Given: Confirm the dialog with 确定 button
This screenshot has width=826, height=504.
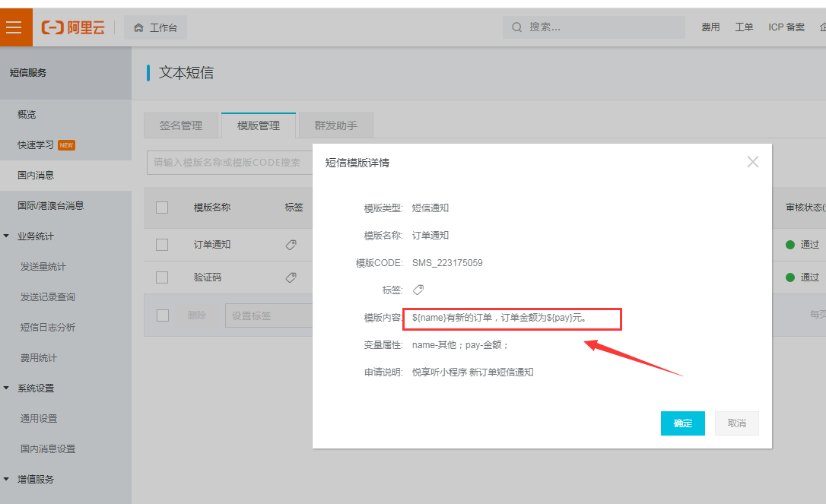Looking at the screenshot, I should (x=682, y=423).
